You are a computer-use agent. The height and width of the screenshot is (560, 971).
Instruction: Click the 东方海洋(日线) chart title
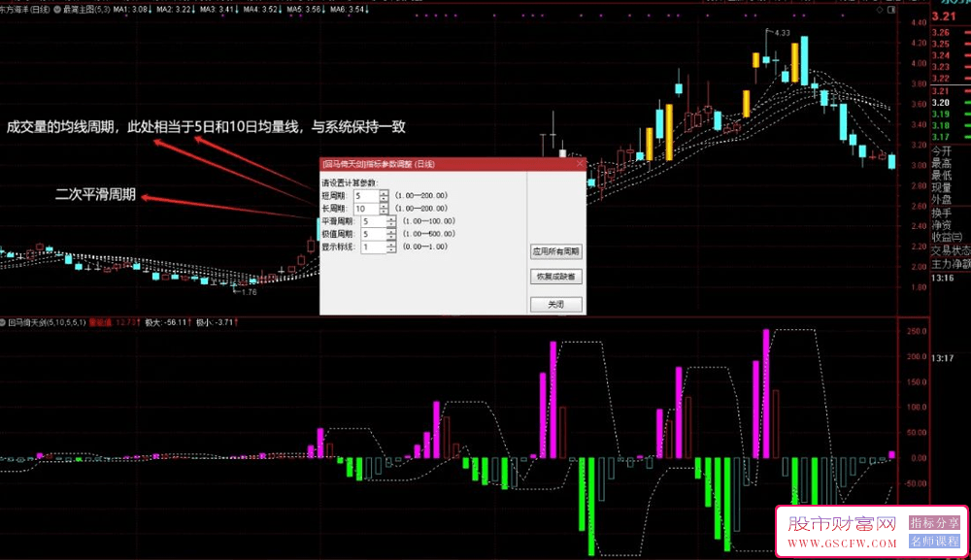[x=25, y=10]
